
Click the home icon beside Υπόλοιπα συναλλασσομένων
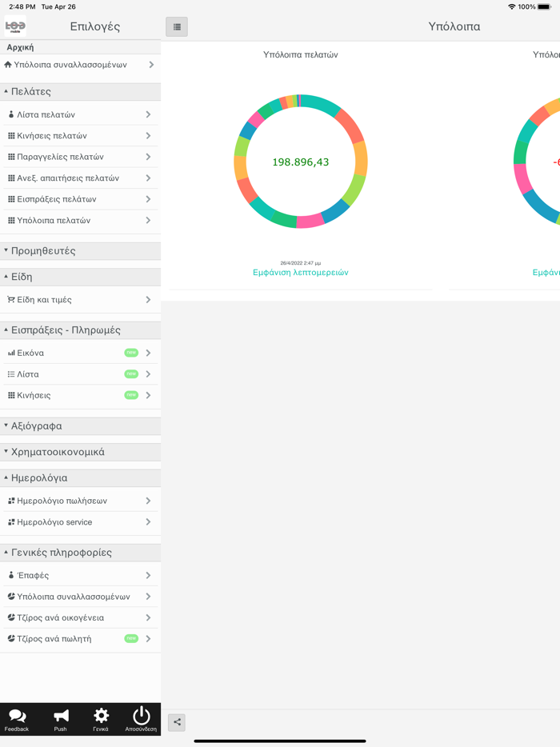(x=8, y=65)
